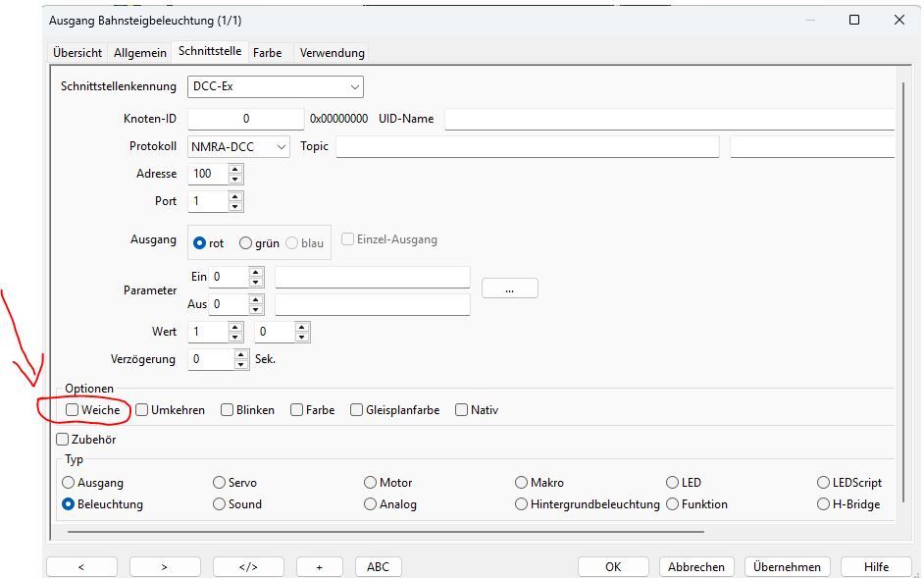Select the grün output radio button
This screenshot has width=924, height=578.
point(246,243)
